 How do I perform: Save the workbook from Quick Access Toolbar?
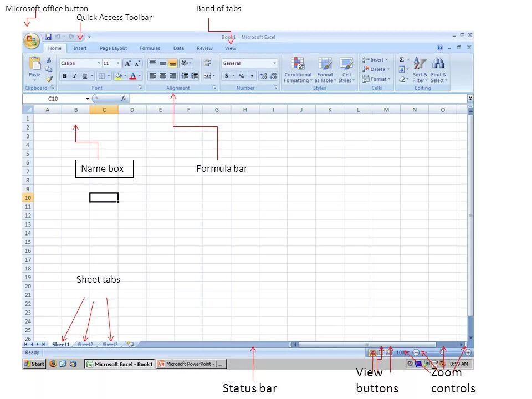48,37
